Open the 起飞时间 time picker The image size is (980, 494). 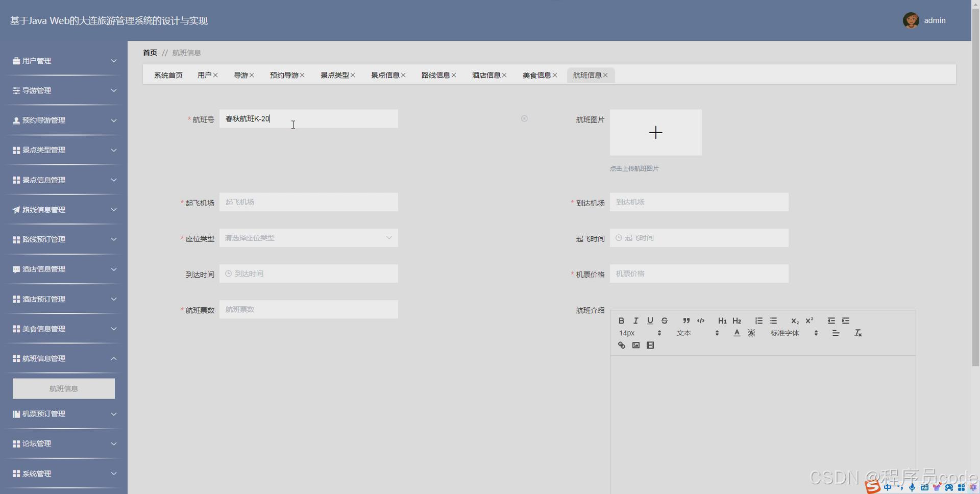tap(699, 238)
